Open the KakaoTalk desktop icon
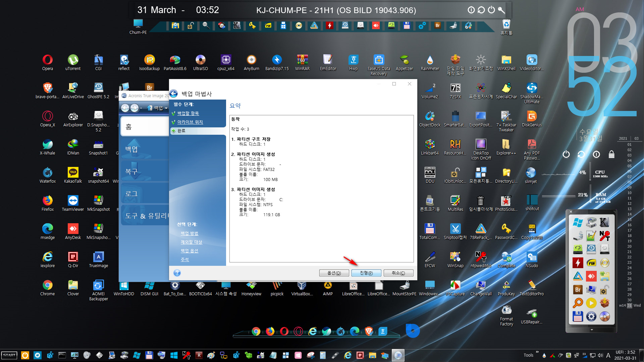The height and width of the screenshot is (362, 644). click(x=73, y=175)
